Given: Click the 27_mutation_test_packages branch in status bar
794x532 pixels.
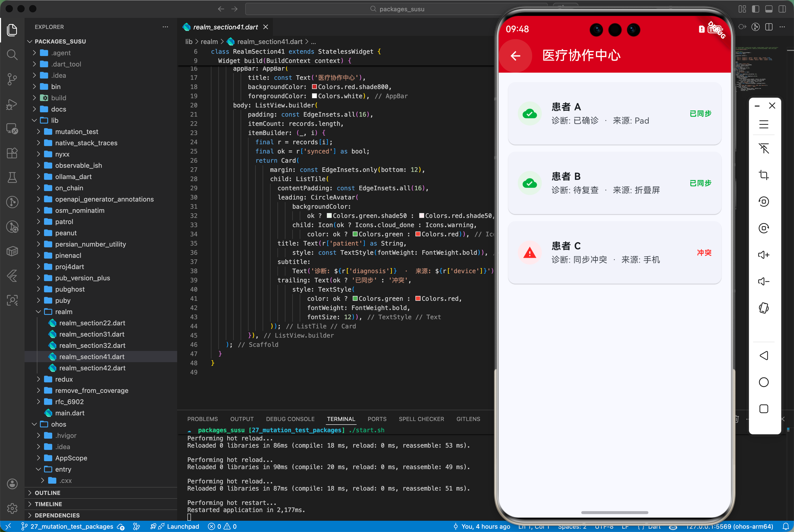Looking at the screenshot, I should (71, 526).
